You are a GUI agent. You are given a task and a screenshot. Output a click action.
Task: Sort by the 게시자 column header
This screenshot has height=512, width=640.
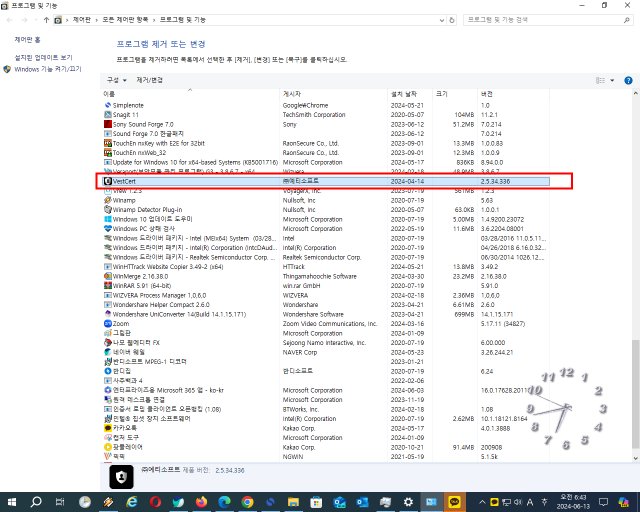292,94
